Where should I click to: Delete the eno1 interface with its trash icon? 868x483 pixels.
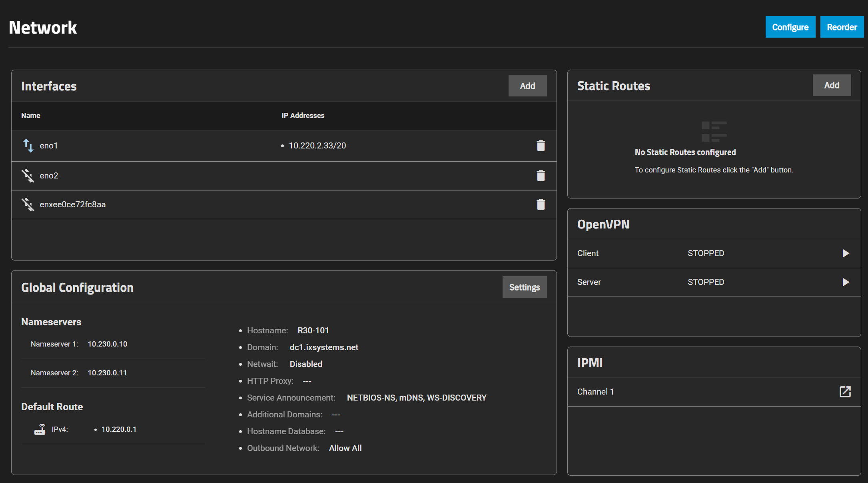[541, 146]
